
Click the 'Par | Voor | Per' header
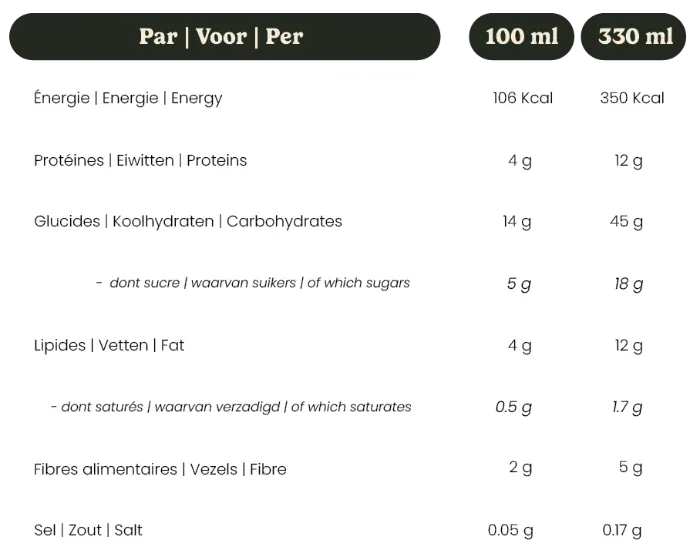click(221, 37)
